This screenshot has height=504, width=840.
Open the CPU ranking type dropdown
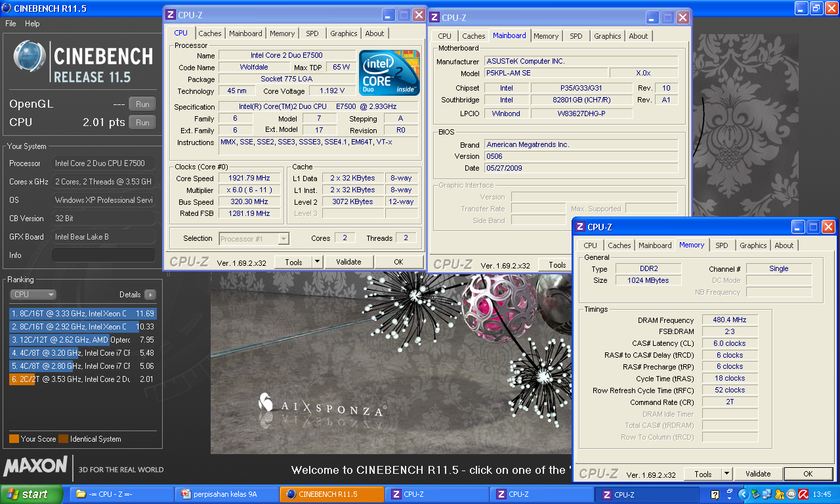(33, 295)
